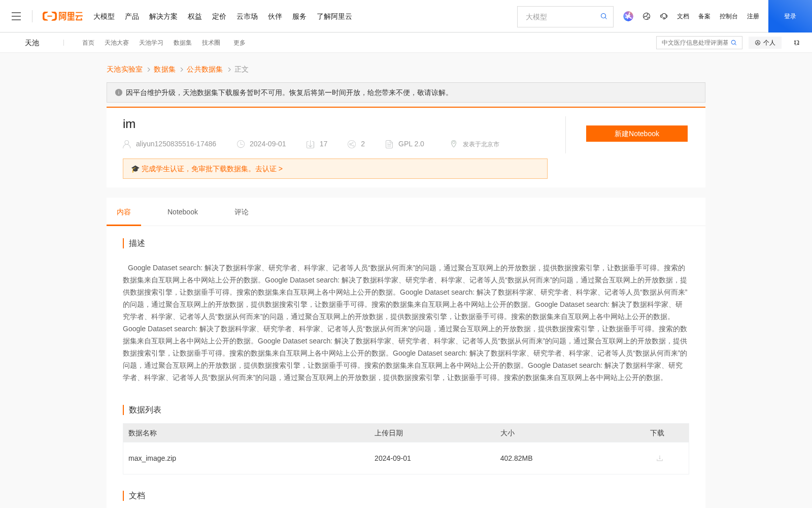Click the location pin icon

454,144
